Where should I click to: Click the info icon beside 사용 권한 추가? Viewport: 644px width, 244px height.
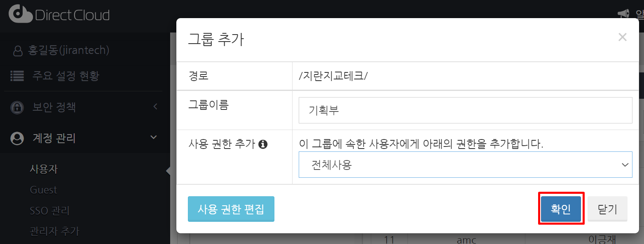[263, 144]
